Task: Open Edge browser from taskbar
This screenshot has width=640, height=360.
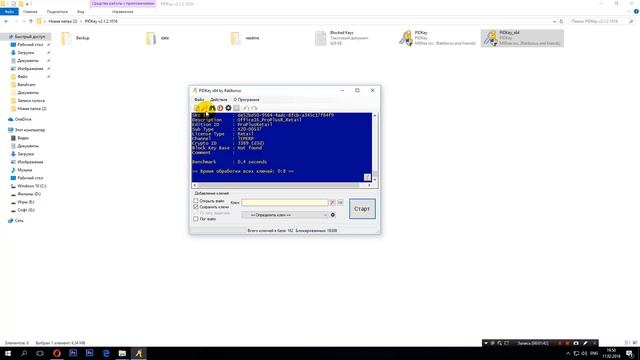Action: pyautogui.click(x=106, y=353)
